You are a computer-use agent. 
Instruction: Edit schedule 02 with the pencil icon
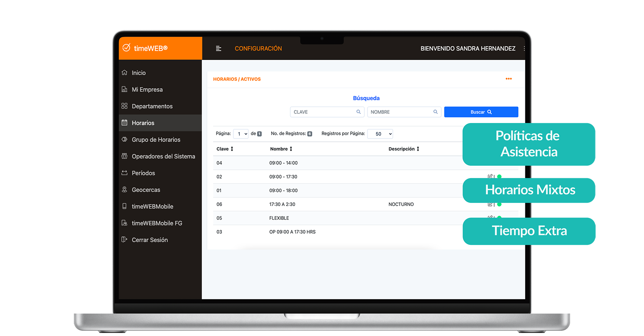pos(490,176)
